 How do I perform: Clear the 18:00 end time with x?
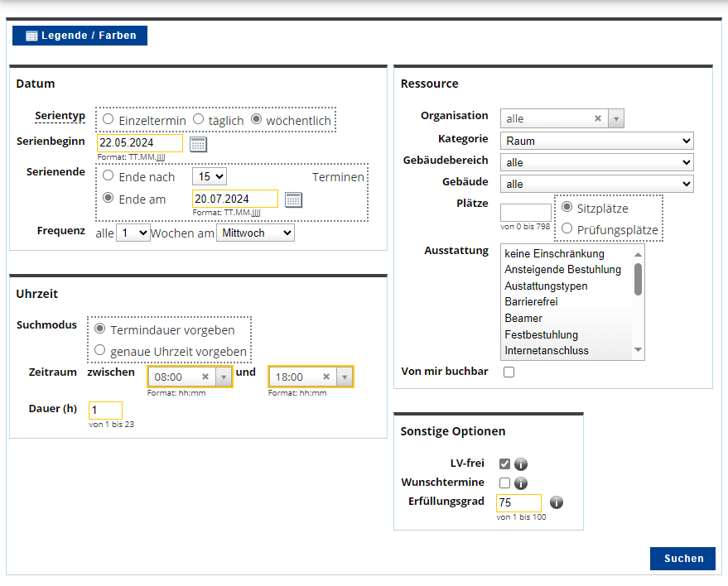tap(326, 377)
